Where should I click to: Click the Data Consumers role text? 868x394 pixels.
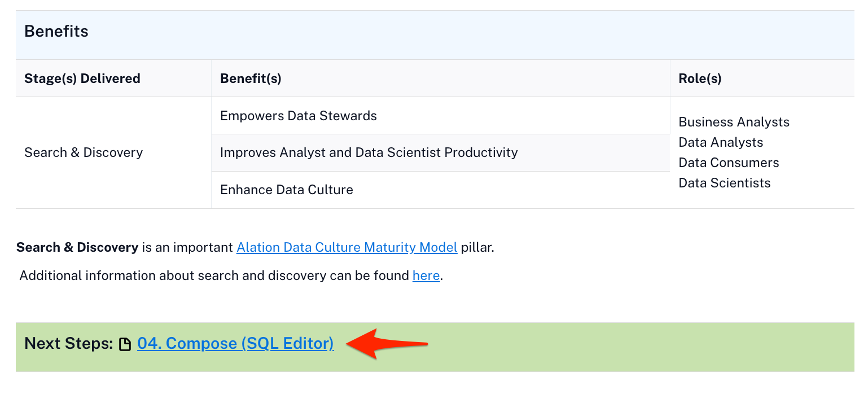[729, 163]
